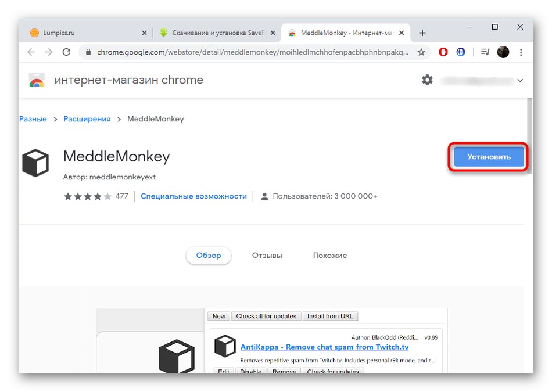552x392 pixels.
Task: Click the New button in preview
Action: (218, 316)
